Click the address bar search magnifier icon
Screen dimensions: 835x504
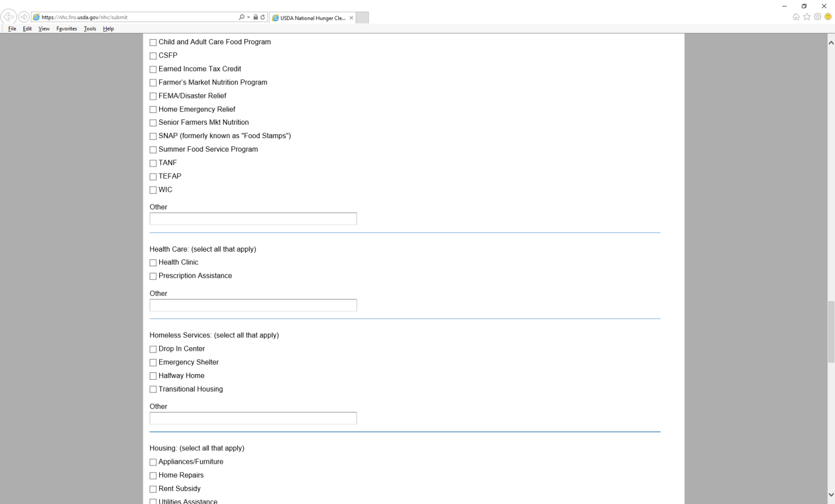241,17
